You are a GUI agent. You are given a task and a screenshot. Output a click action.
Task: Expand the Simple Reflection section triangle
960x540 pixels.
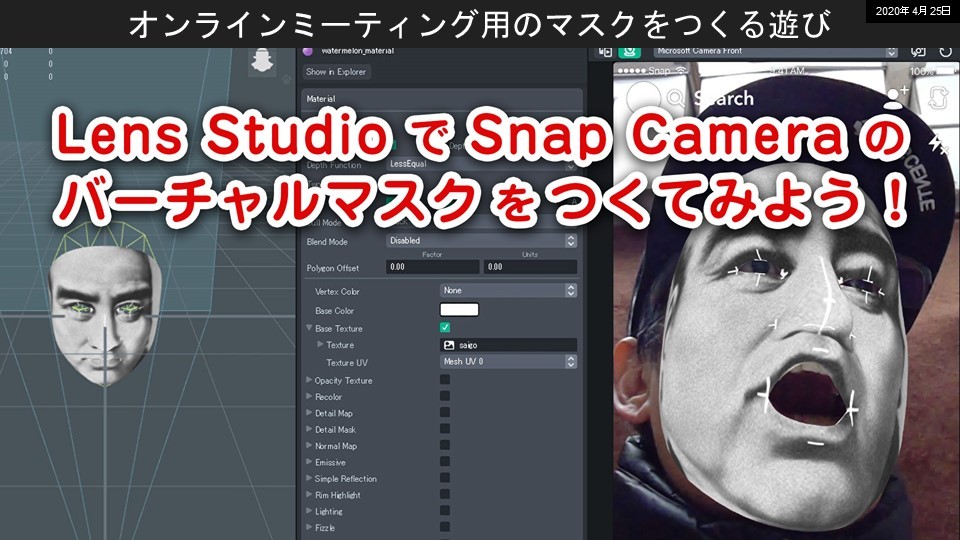click(309, 478)
